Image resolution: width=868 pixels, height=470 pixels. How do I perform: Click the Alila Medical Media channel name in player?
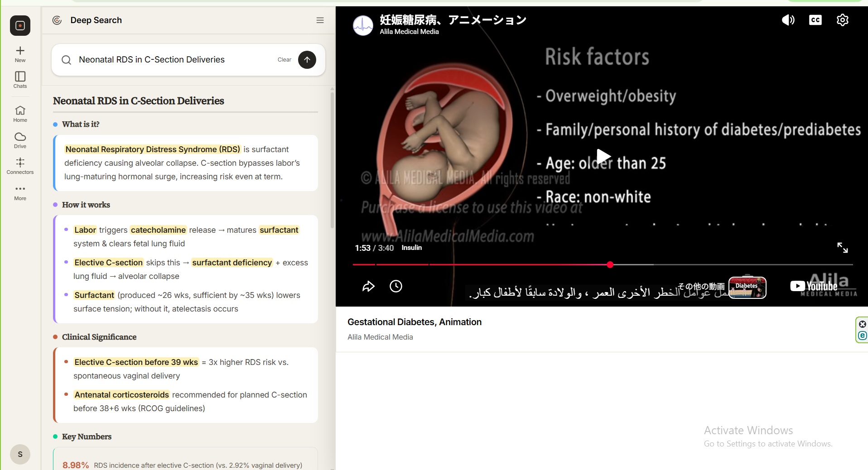(409, 32)
